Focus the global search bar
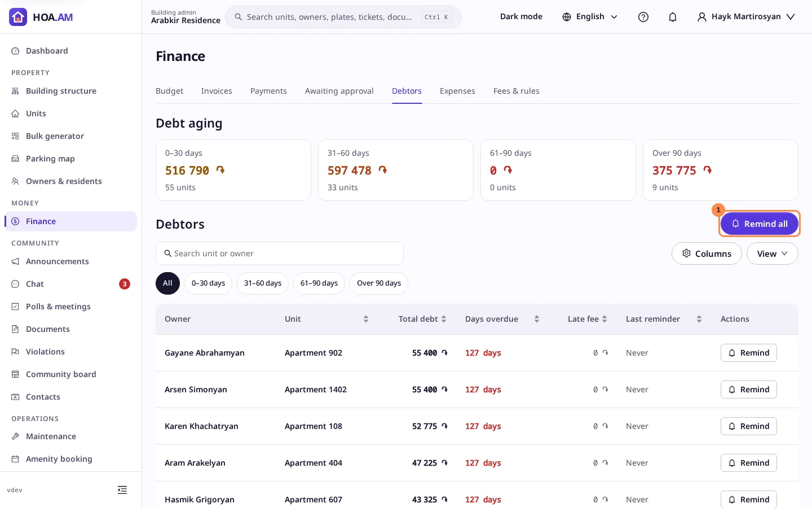The image size is (812, 508). coord(343,17)
